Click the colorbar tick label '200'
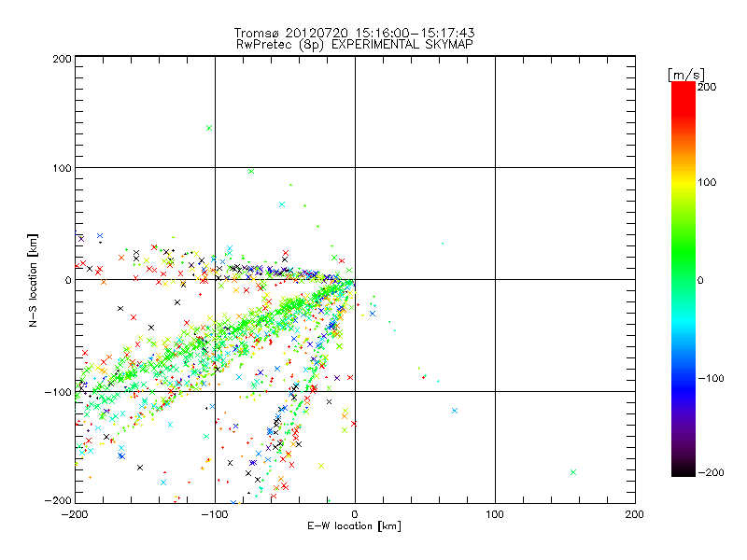 707,87
